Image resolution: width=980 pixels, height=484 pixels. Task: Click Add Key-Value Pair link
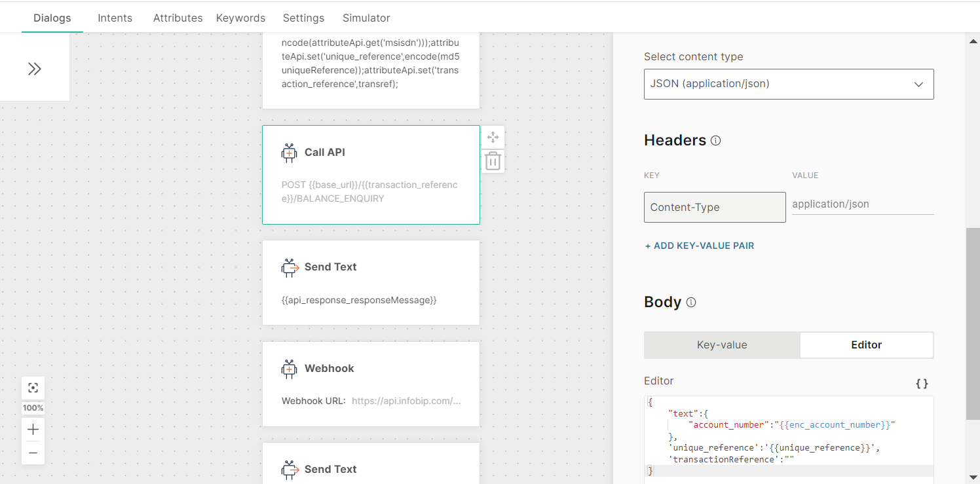coord(699,246)
